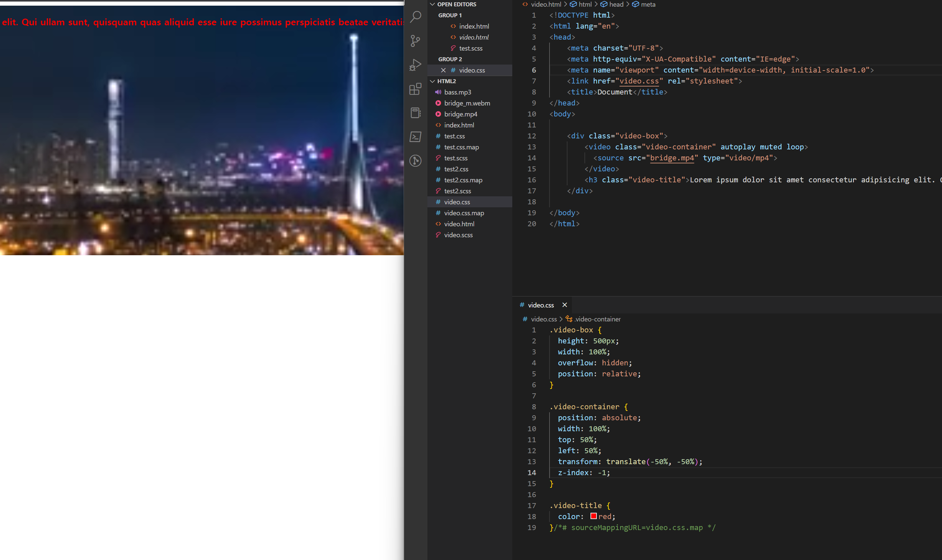Open the Source Control view
The image size is (942, 560).
coord(415,40)
